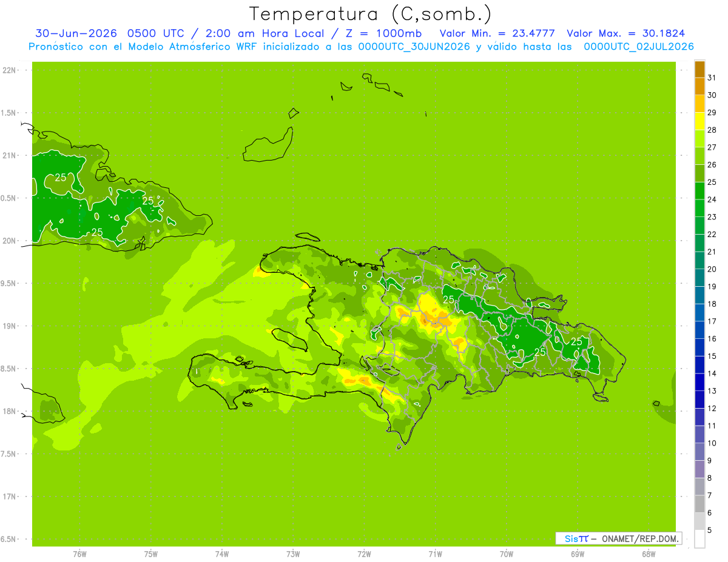
Task: Pick the orange swatch between 30 and 31
Action: (699, 87)
